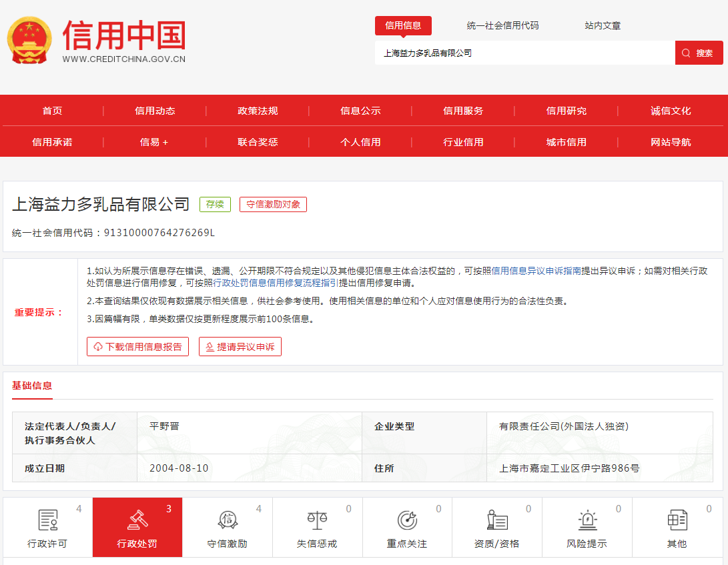728x565 pixels.
Task: Open 信用动态 in navigation menu
Action: [x=155, y=111]
